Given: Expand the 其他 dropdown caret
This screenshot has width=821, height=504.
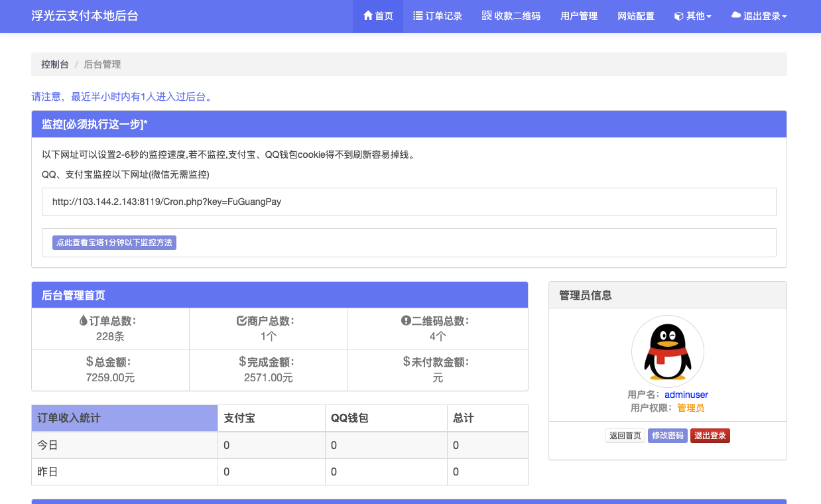Looking at the screenshot, I should pyautogui.click(x=709, y=17).
